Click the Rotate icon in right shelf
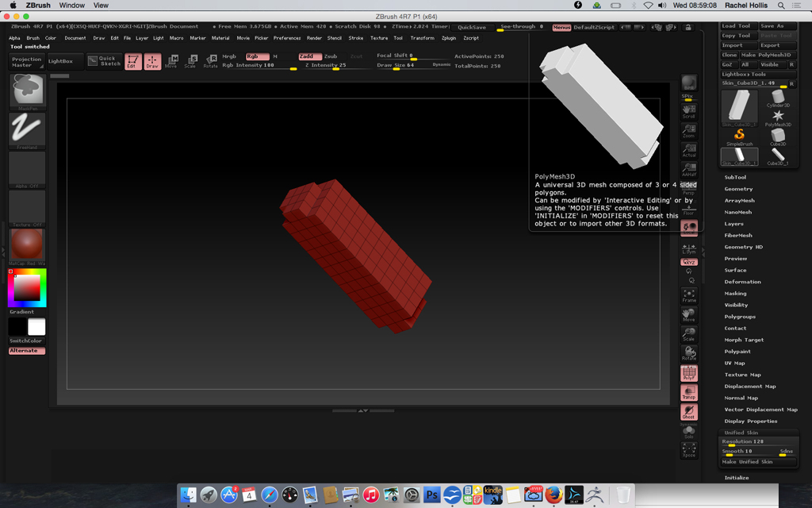 point(689,353)
